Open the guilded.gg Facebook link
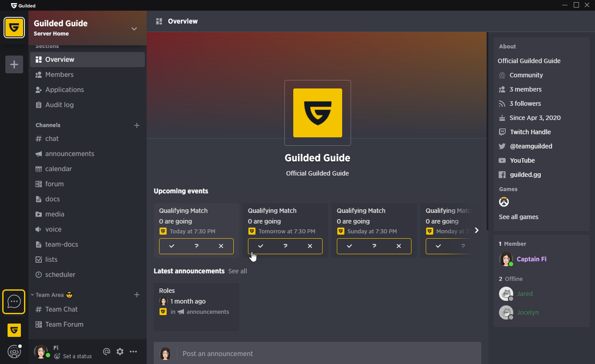This screenshot has height=364, width=595. tap(526, 175)
